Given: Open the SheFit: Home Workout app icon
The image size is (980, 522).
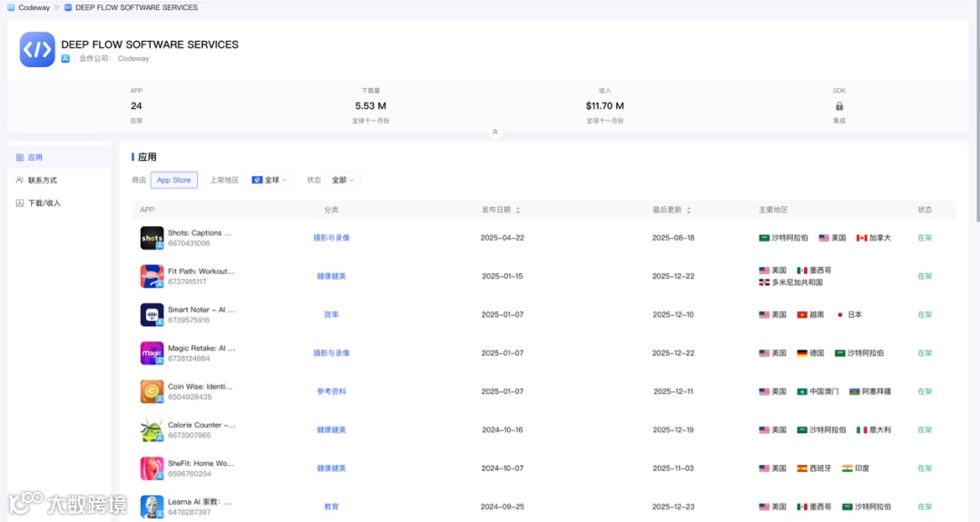Looking at the screenshot, I should [152, 468].
